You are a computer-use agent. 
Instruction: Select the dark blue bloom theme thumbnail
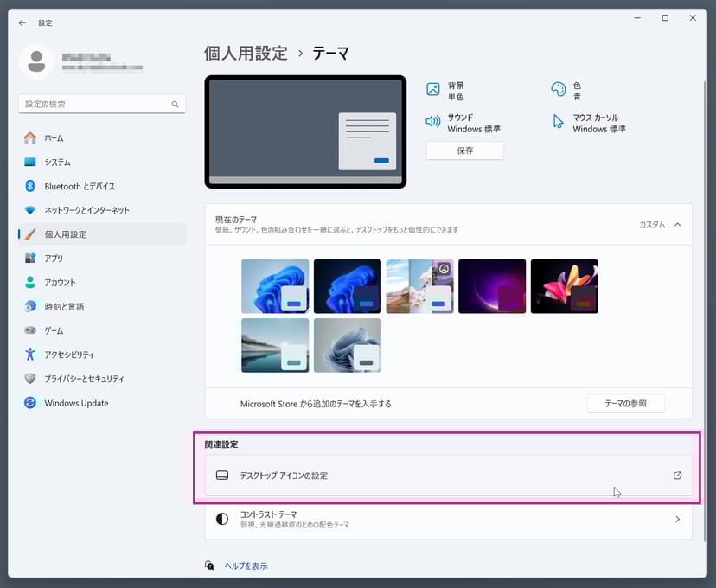[348, 286]
